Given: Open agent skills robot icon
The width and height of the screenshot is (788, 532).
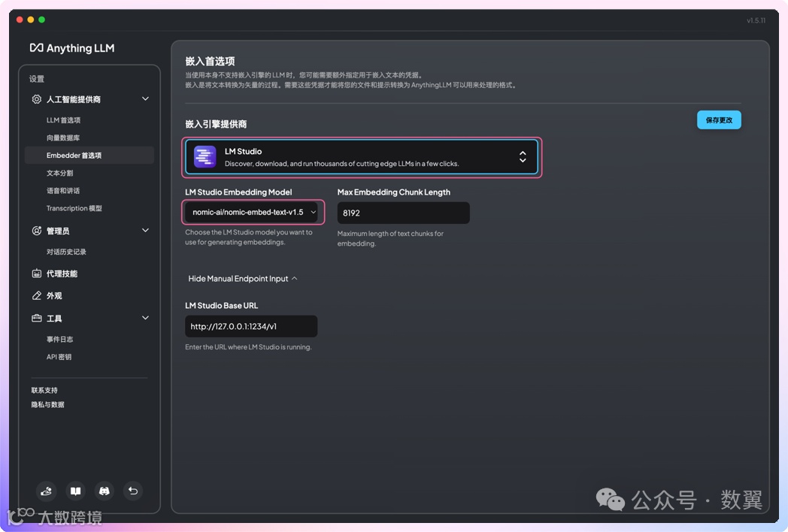Looking at the screenshot, I should 37,274.
